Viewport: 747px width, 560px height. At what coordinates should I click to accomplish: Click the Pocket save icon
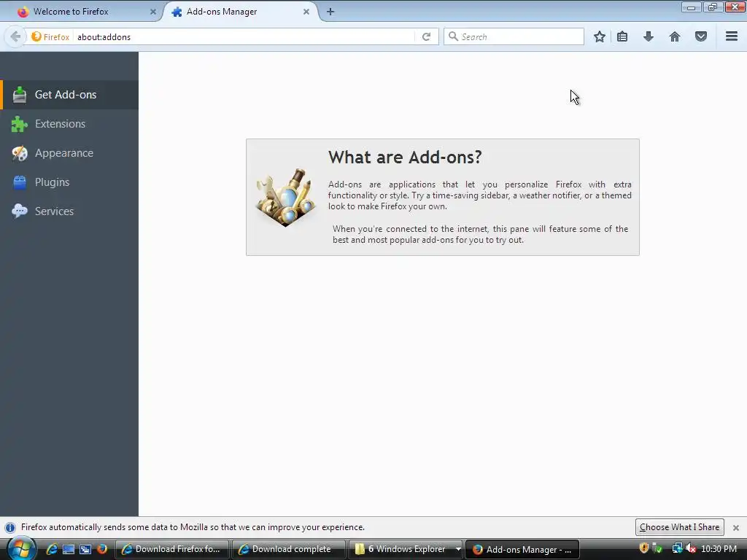point(701,36)
